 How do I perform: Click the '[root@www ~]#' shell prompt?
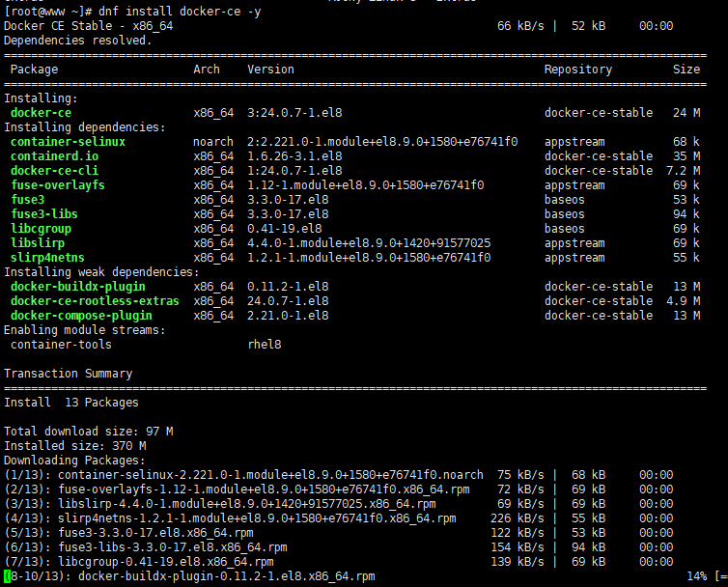click(x=47, y=12)
